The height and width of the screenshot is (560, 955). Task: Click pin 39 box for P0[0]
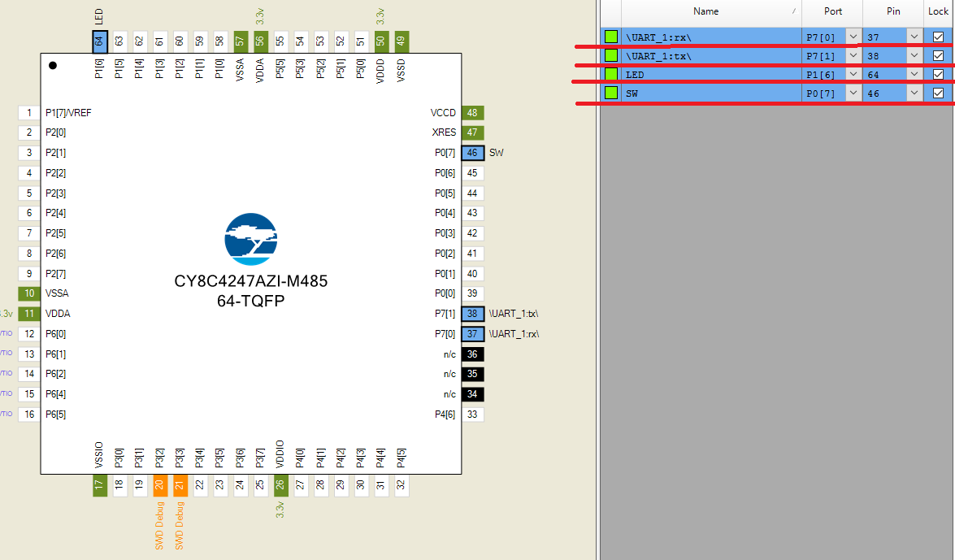pos(473,293)
